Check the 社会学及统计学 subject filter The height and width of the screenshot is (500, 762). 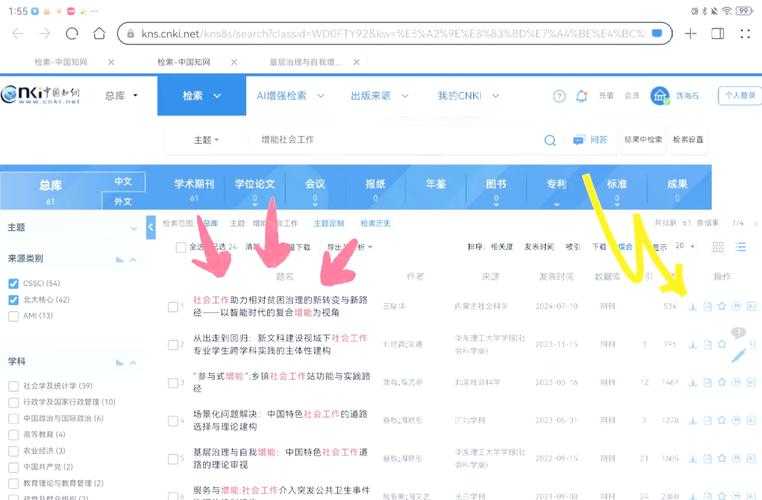[x=14, y=386]
